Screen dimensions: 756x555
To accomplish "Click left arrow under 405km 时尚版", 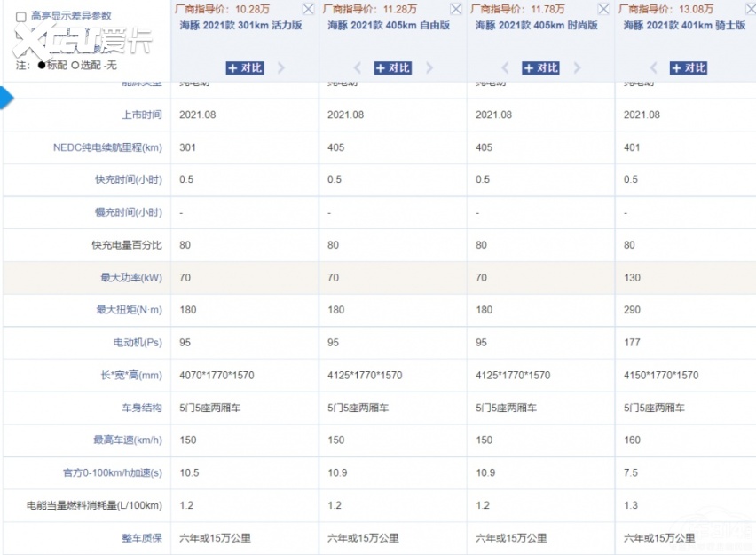I will pos(506,67).
